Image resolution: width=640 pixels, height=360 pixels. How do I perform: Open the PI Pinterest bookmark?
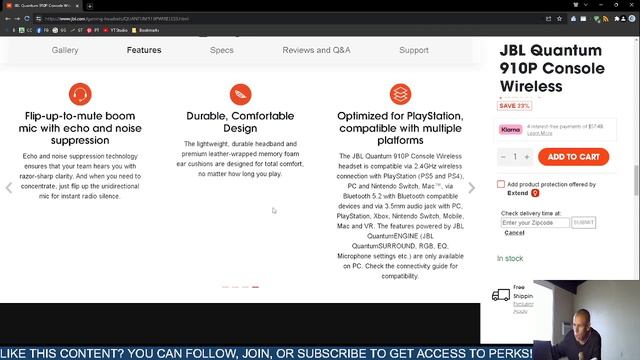pyautogui.click(x=93, y=30)
